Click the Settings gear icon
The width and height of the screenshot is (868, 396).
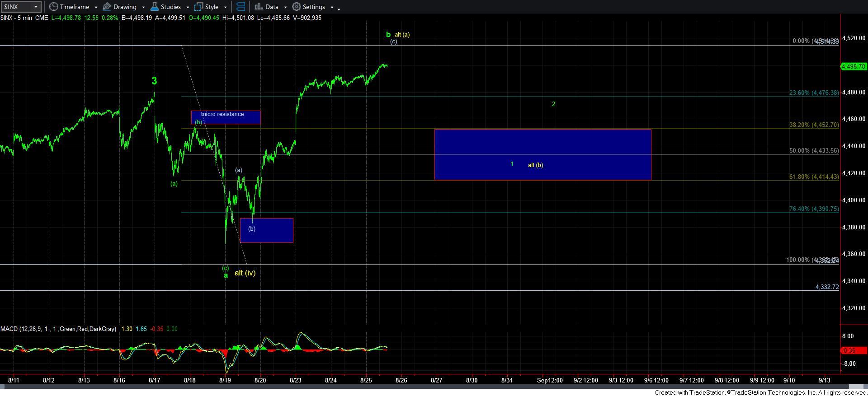(297, 7)
